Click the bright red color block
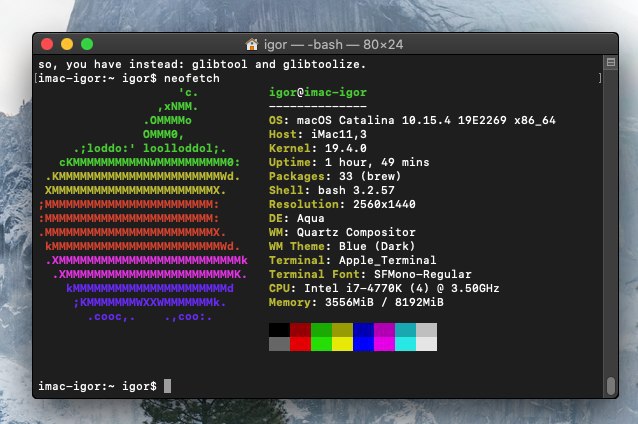Viewport: 638px width, 424px height. pyautogui.click(x=300, y=344)
